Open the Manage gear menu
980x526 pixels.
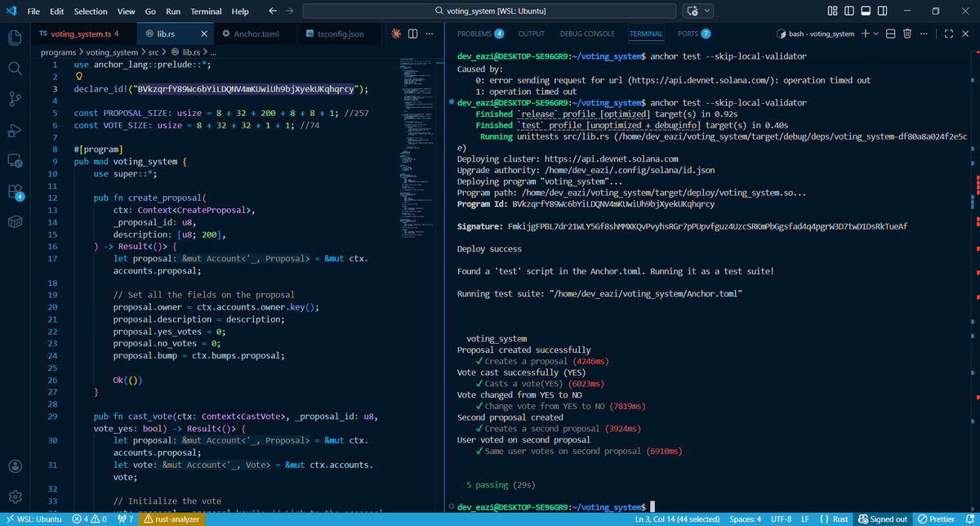(x=14, y=497)
